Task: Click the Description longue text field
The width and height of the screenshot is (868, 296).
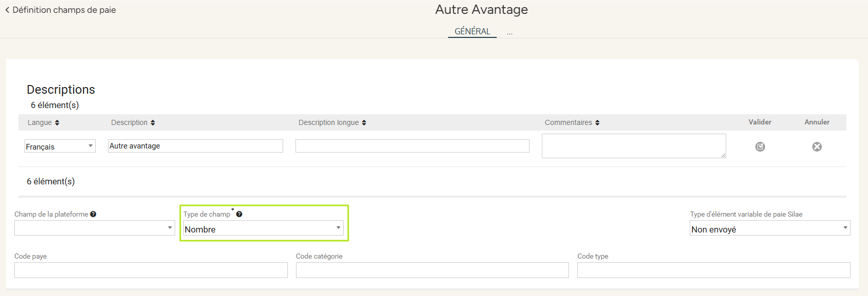Action: [x=412, y=146]
